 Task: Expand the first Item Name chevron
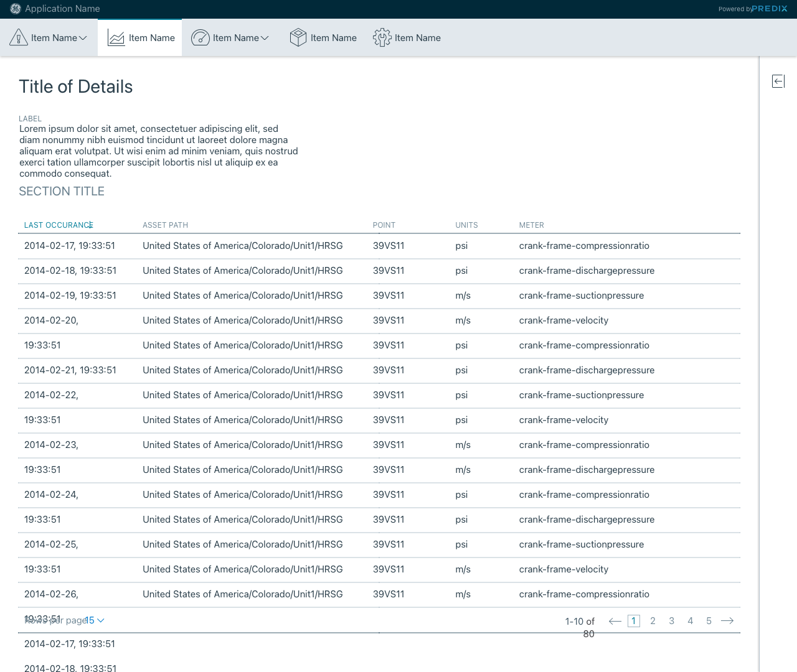tap(83, 38)
